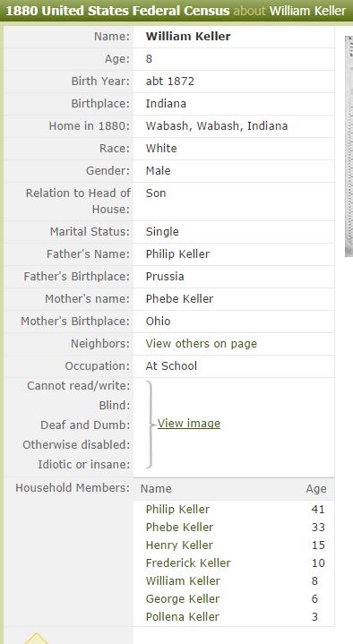Image resolution: width=353 pixels, height=644 pixels.
Task: Click the 1880 United States Federal Census title
Action: click(x=117, y=11)
